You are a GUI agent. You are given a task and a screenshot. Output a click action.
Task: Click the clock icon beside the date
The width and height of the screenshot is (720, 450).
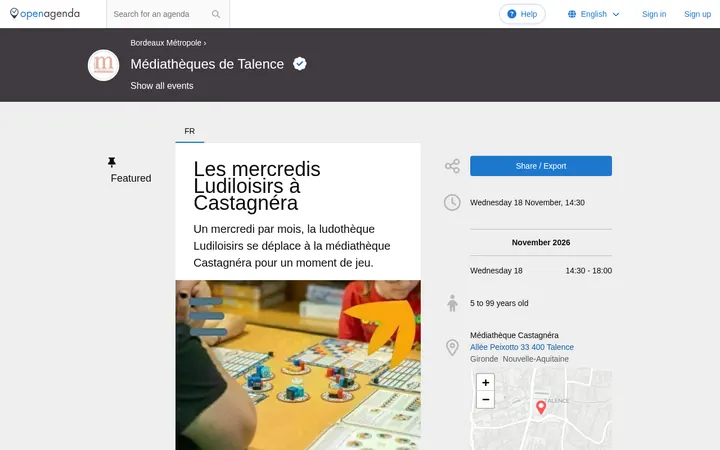tap(452, 202)
